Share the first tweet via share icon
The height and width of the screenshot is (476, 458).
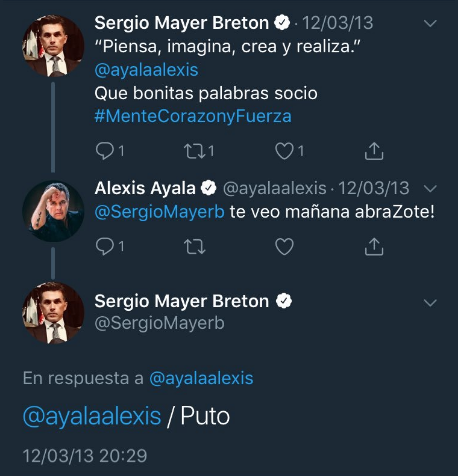[374, 151]
